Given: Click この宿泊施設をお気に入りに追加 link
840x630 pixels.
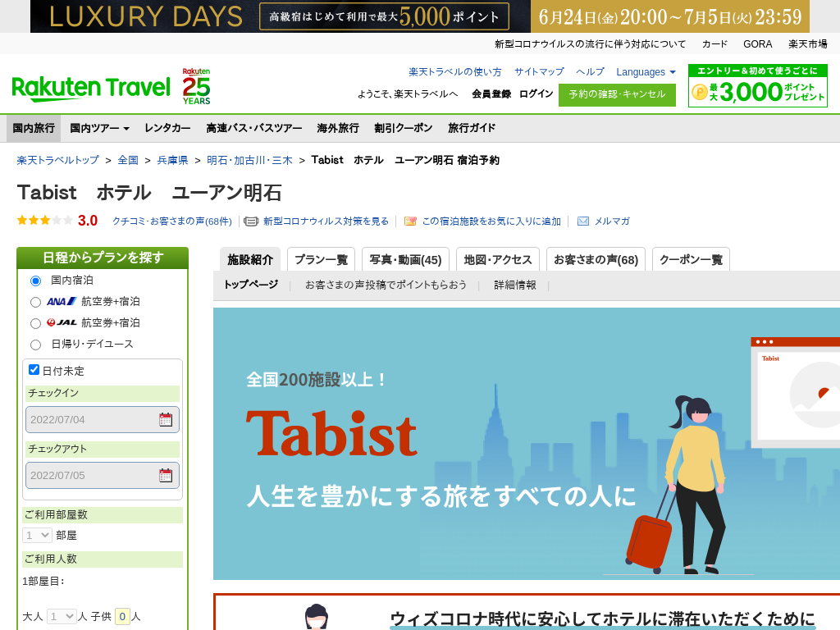Looking at the screenshot, I should tap(491, 221).
